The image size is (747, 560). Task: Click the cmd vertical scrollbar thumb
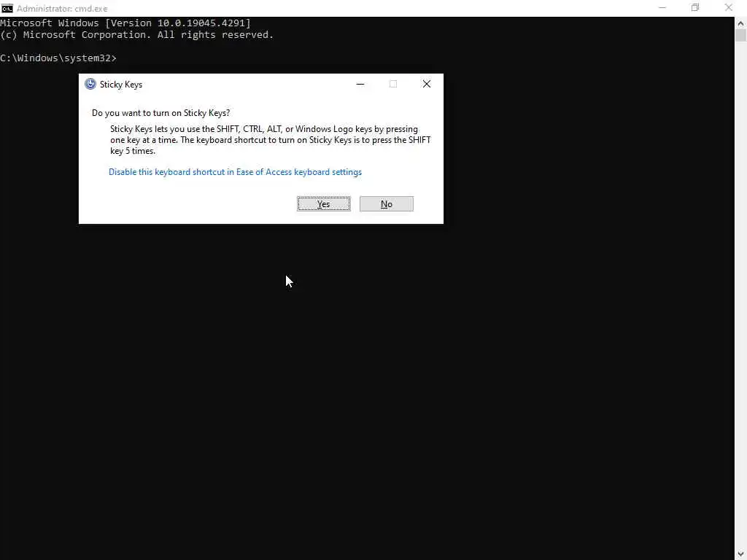pos(740,36)
